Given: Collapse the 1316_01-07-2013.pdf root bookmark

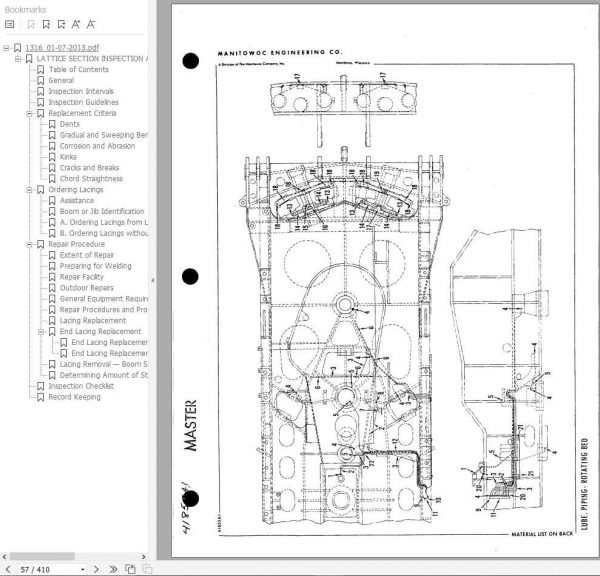Looking at the screenshot, I should click(x=6, y=48).
